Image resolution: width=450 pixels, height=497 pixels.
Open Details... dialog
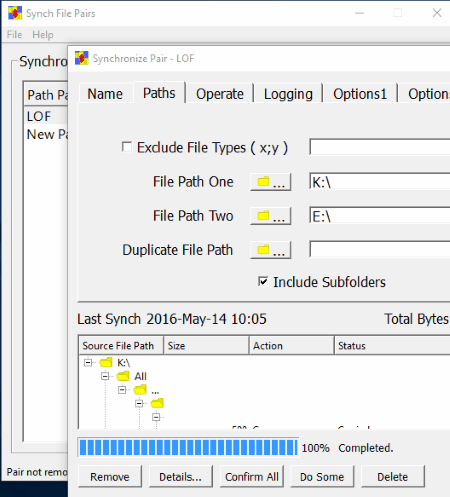[x=180, y=477]
